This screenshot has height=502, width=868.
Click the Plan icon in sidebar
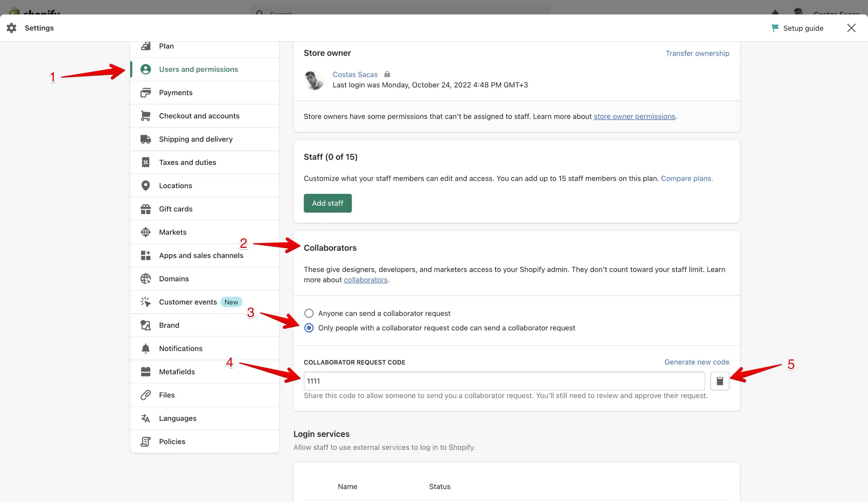click(146, 46)
